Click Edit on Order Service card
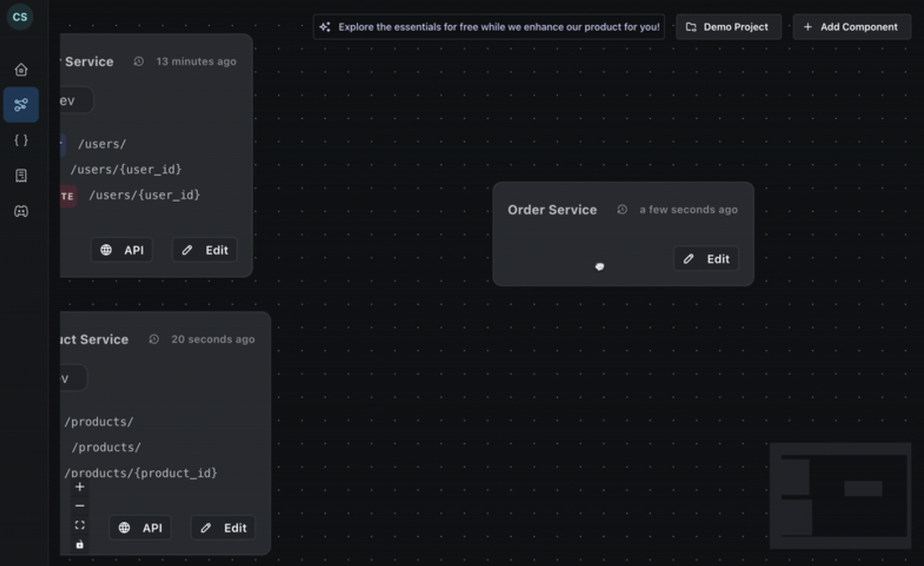 pyautogui.click(x=706, y=259)
